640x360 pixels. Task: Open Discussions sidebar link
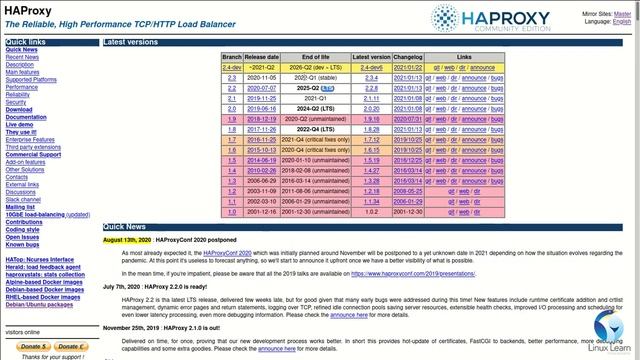pyautogui.click(x=20, y=192)
